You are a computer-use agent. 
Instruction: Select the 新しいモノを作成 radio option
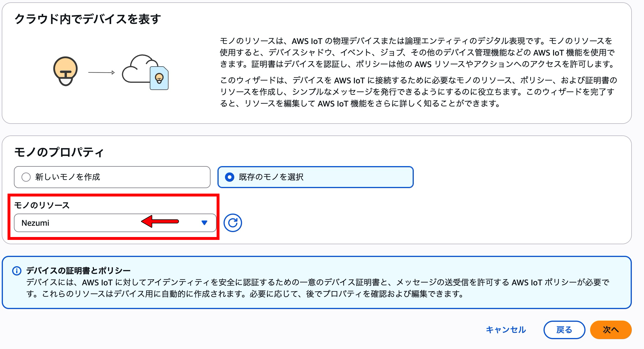pyautogui.click(x=26, y=177)
